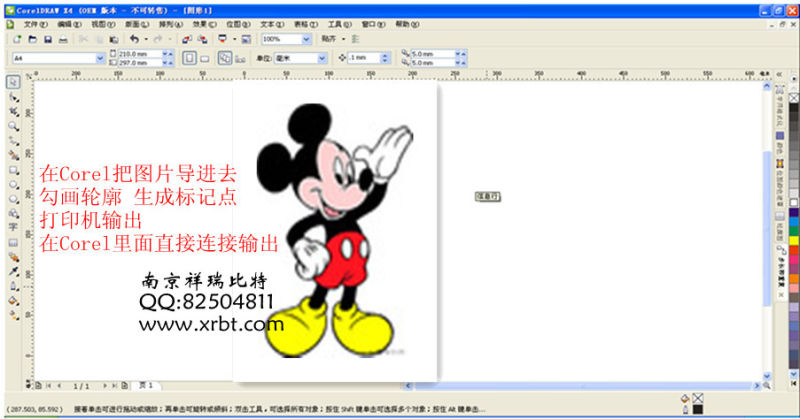Select the Outline pen tool
Viewport: 800px width, 419px height.
click(14, 286)
